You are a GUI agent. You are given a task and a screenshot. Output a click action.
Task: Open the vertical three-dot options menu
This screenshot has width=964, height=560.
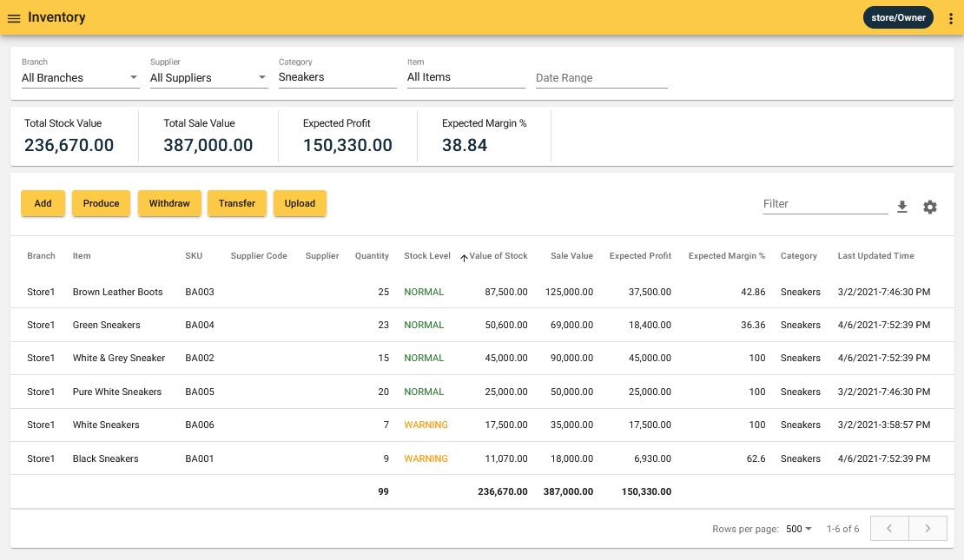tap(951, 18)
